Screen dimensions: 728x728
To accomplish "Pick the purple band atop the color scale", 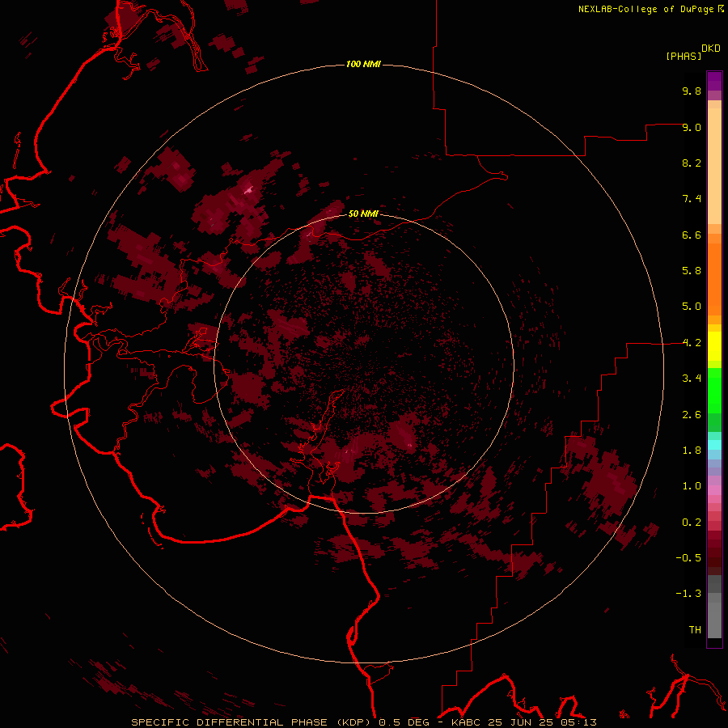I will 714,81.
